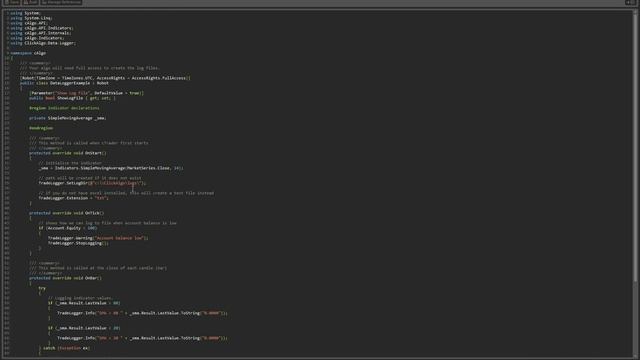Click 'protected override void OnTick()' line
The image size is (640, 360).
coord(67,213)
